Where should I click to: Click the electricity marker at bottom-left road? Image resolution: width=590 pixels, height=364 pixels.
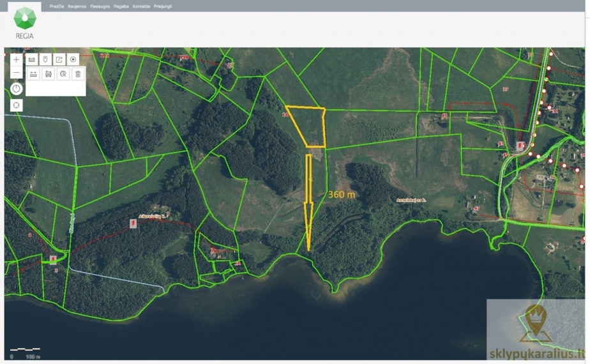coord(53,260)
